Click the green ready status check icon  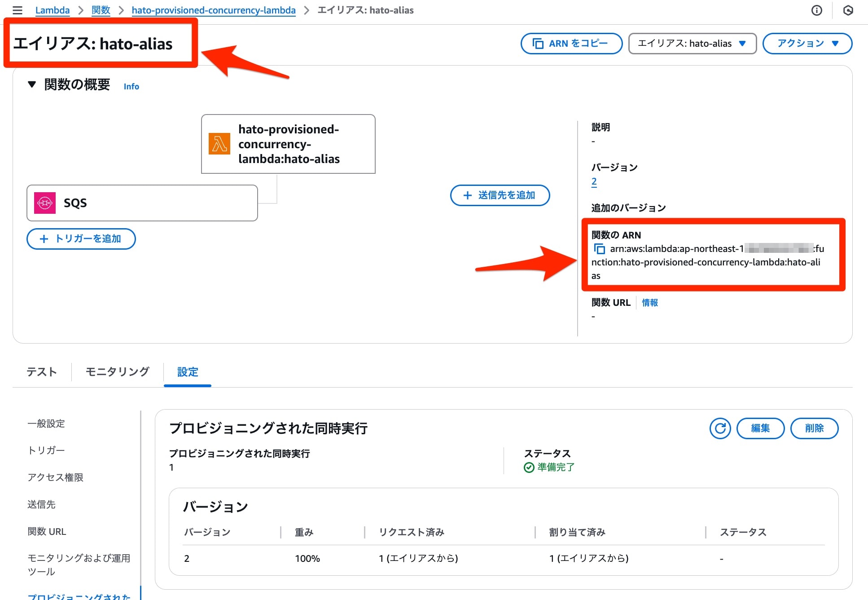click(x=529, y=468)
